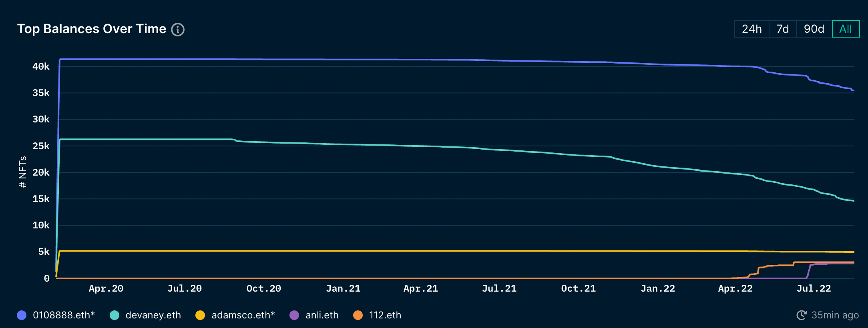This screenshot has height=328, width=868.
Task: Toggle the purple anli.eth legend dot
Action: coord(294,315)
